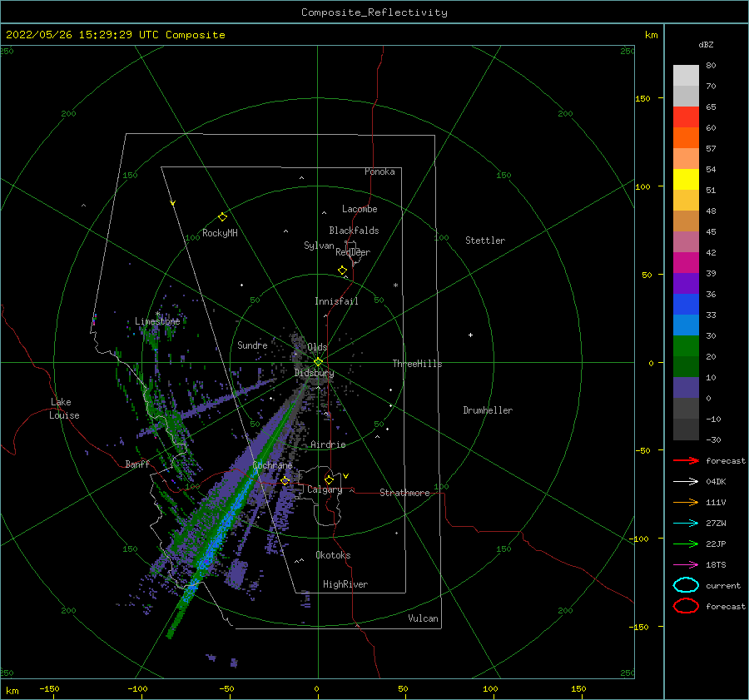
Task: Click the white 04DK arrow icon
Action: pos(686,482)
